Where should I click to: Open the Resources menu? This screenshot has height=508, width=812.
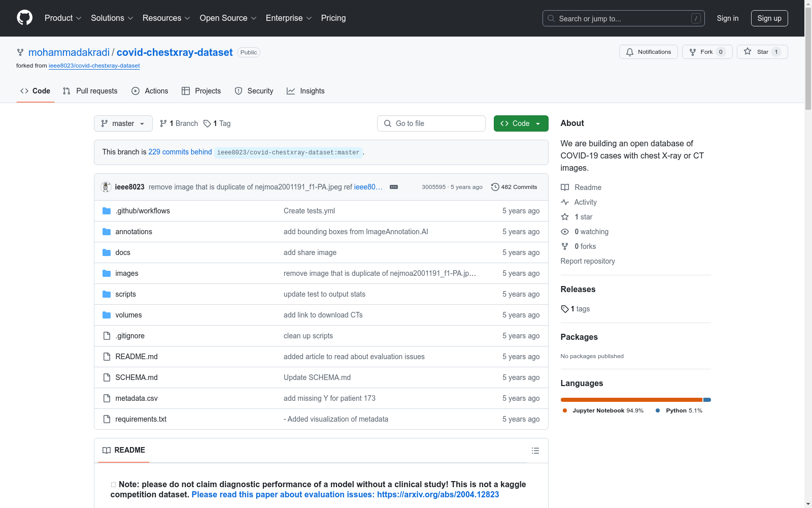coord(166,18)
